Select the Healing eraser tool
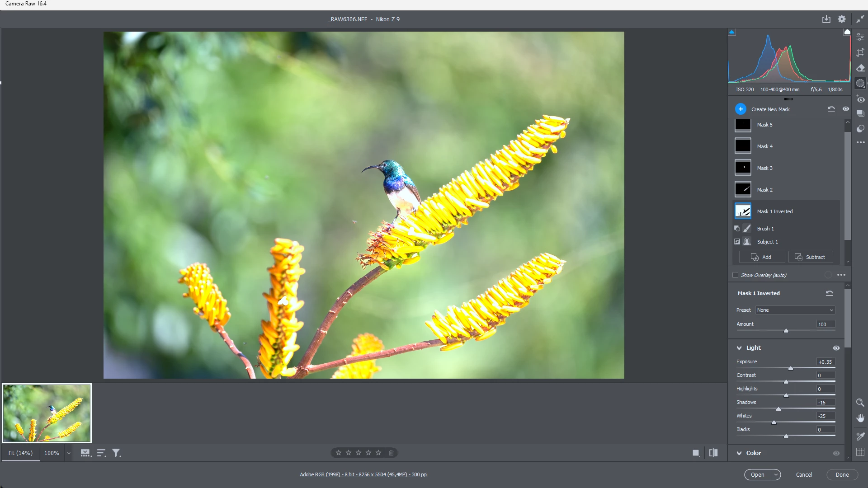 [860, 68]
